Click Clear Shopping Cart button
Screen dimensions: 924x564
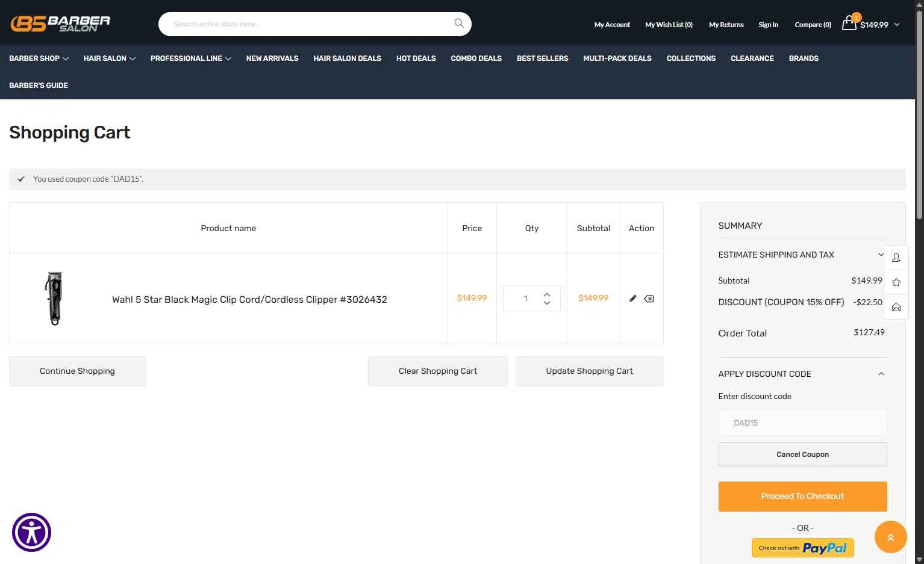(438, 371)
